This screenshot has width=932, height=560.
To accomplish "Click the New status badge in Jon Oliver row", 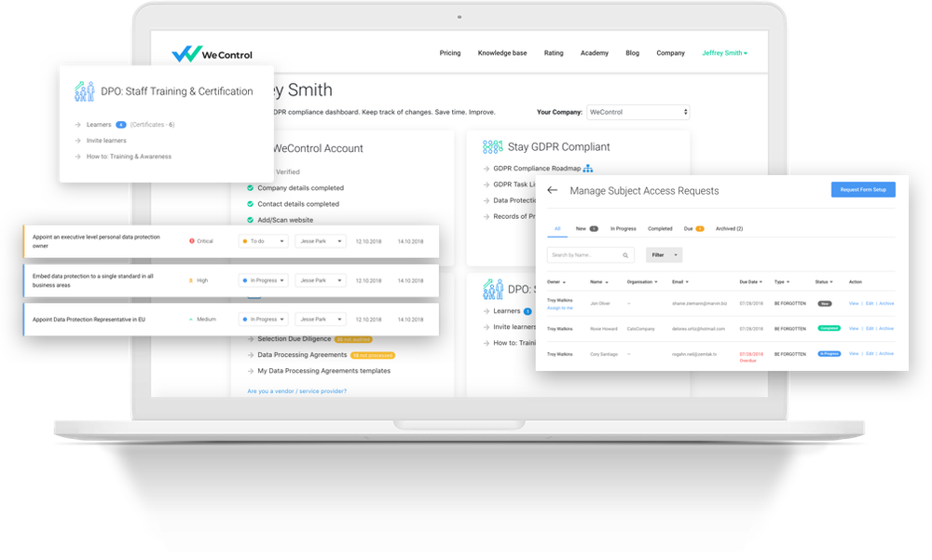I will click(825, 304).
